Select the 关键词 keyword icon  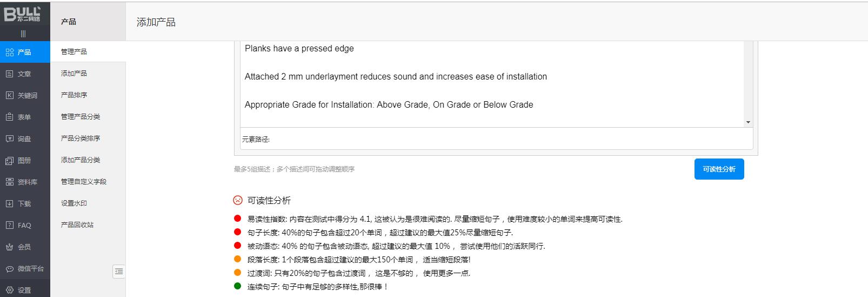(10, 96)
